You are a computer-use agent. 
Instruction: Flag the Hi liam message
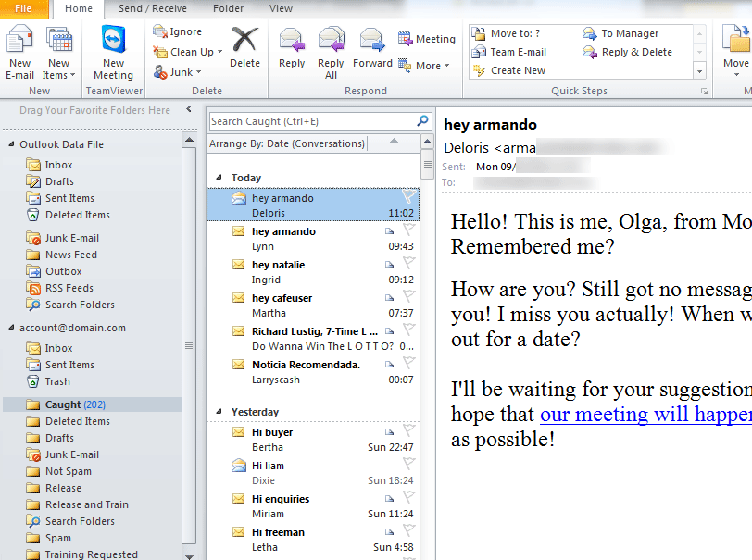click(408, 464)
